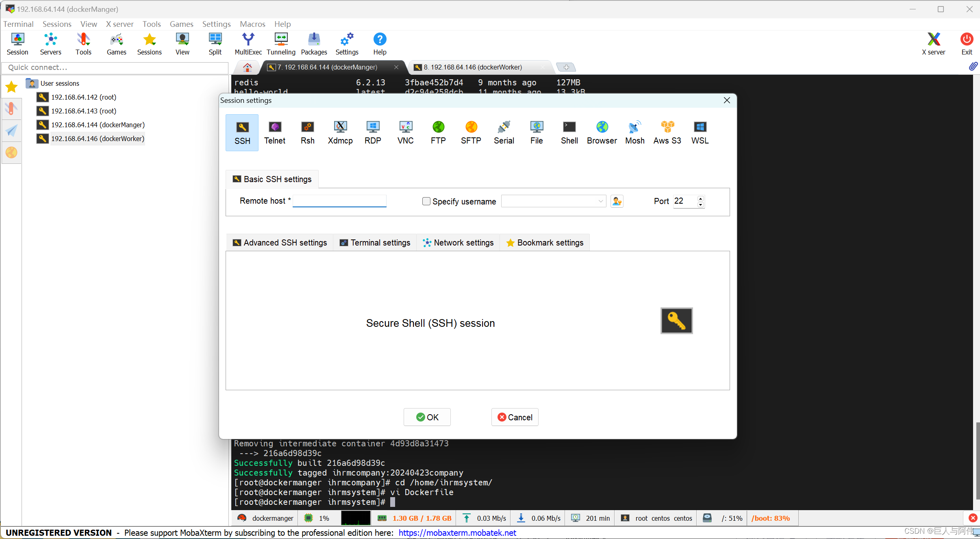Open the mobaxterm.mobatek.net link
Screen dimensions: 980x539
click(457, 532)
